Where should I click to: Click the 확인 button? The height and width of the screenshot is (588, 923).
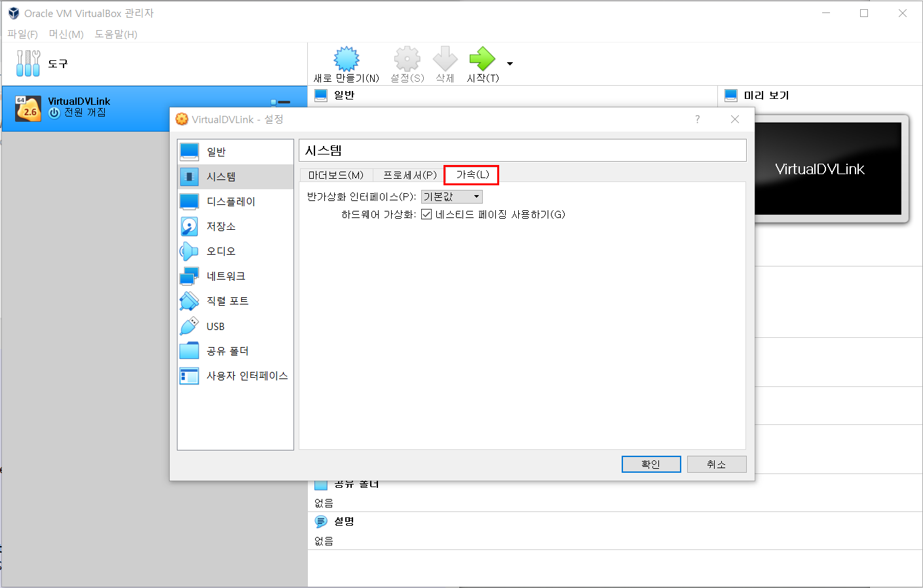(x=651, y=464)
